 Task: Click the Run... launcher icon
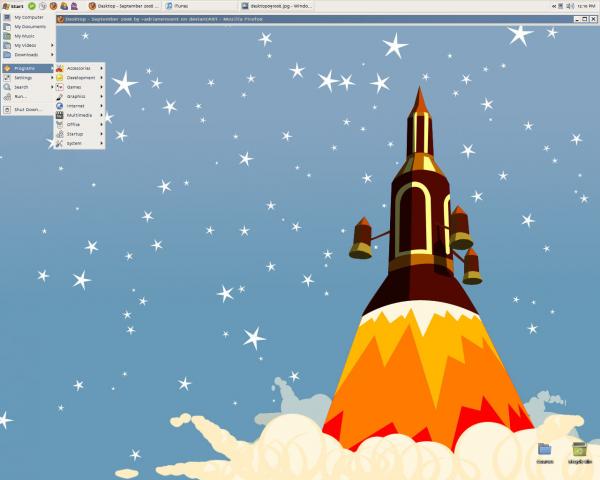tap(7, 96)
